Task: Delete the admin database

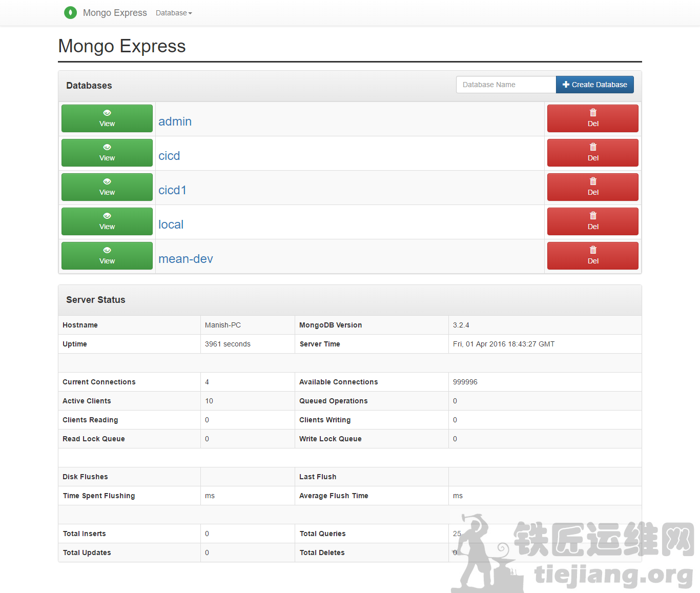Action: (592, 118)
